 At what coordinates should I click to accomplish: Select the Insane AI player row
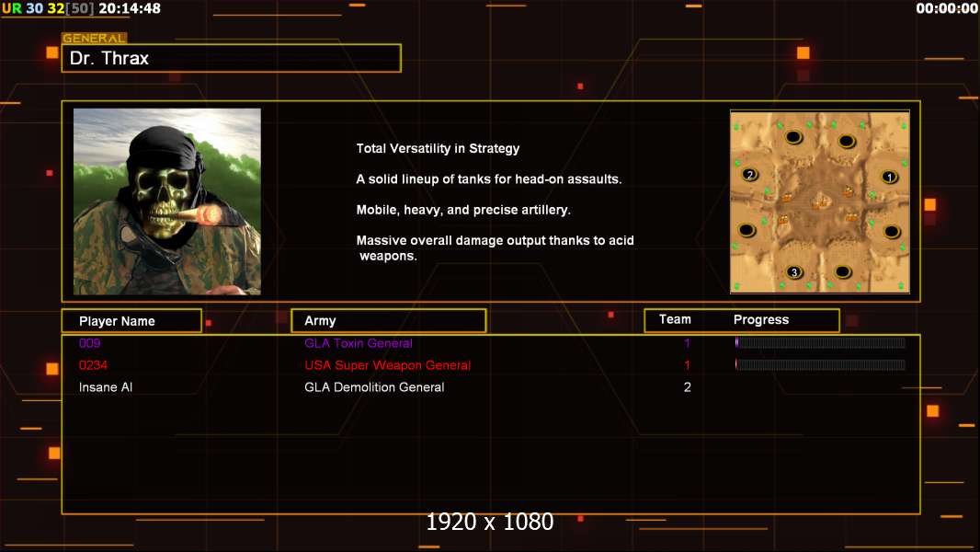pos(491,387)
